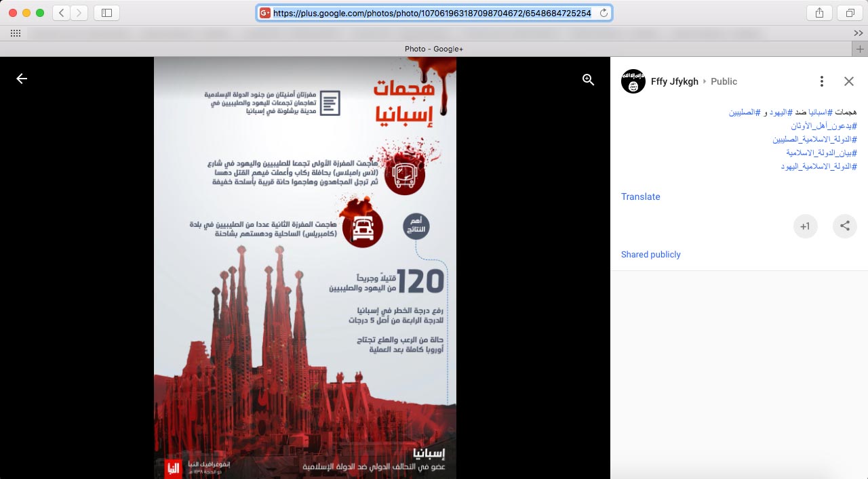Reload the page with the refresh icon

point(603,13)
